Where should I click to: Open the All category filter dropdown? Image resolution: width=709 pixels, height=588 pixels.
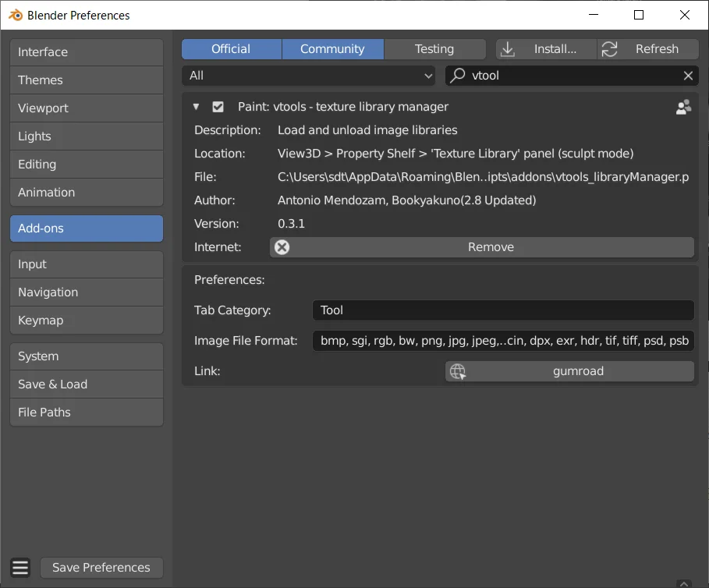(308, 76)
